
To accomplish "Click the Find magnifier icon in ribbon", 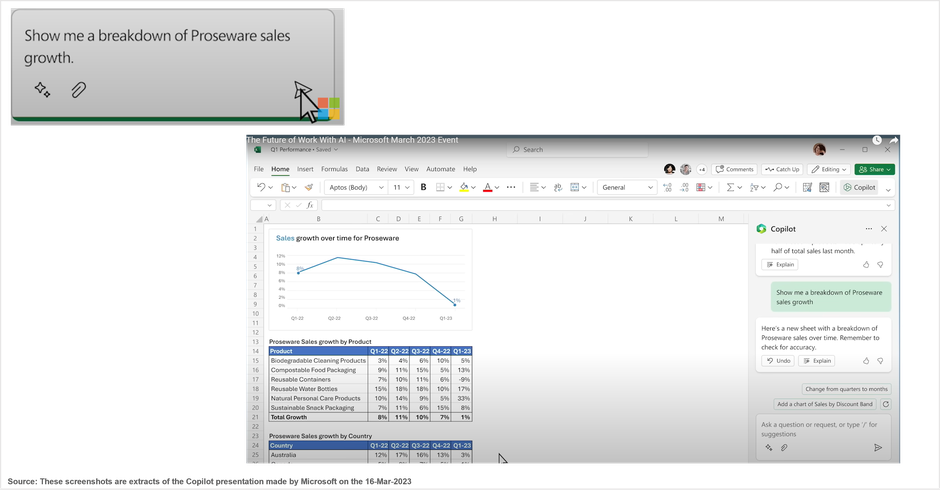I will point(778,188).
